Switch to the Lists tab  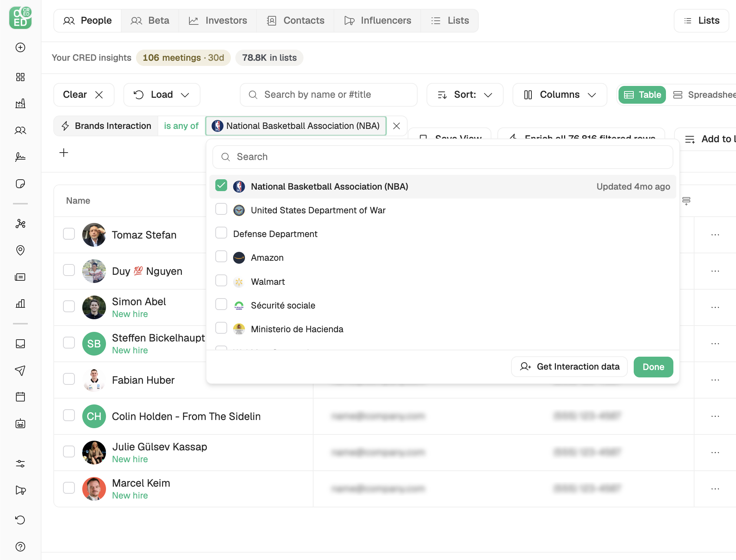(x=450, y=21)
